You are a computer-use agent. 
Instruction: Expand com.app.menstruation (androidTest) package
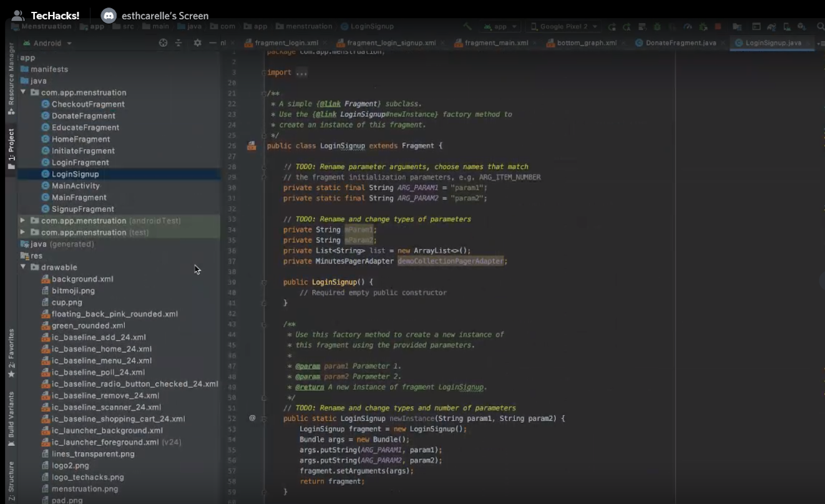[23, 221]
